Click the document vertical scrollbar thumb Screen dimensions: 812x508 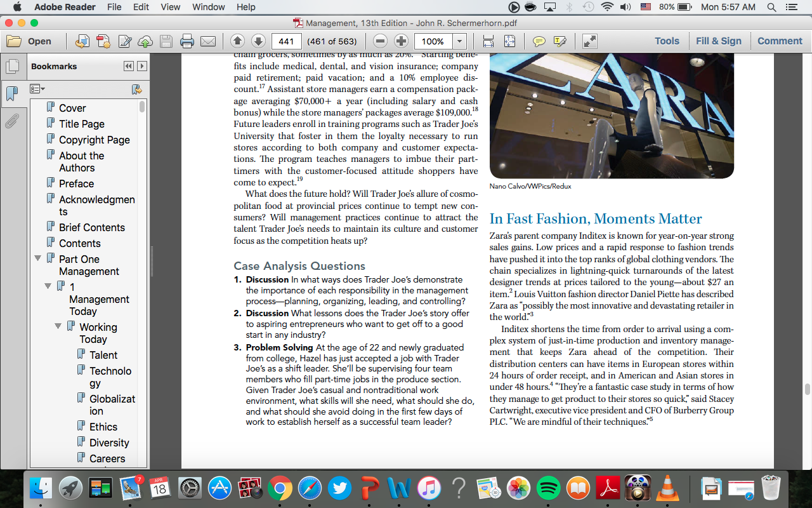point(808,389)
